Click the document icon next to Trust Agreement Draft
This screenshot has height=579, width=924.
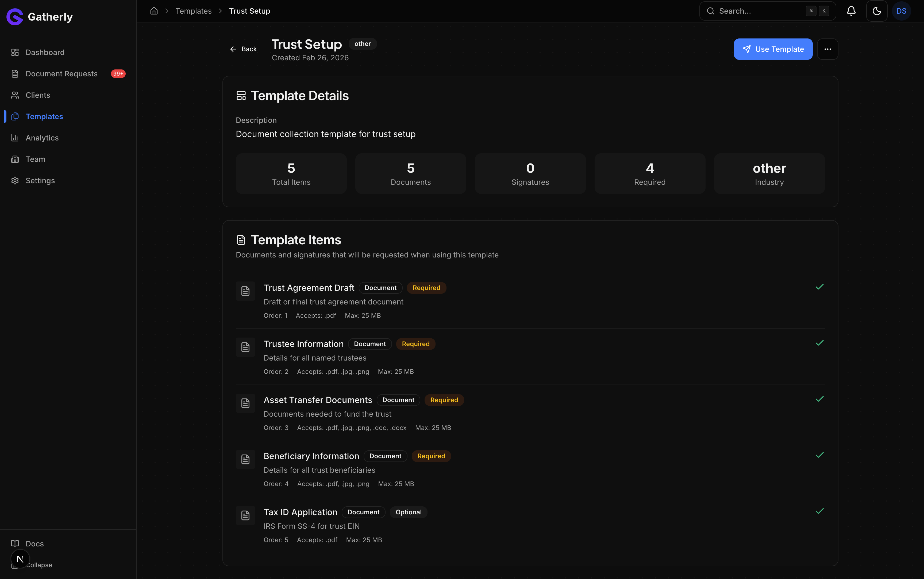[x=245, y=291]
